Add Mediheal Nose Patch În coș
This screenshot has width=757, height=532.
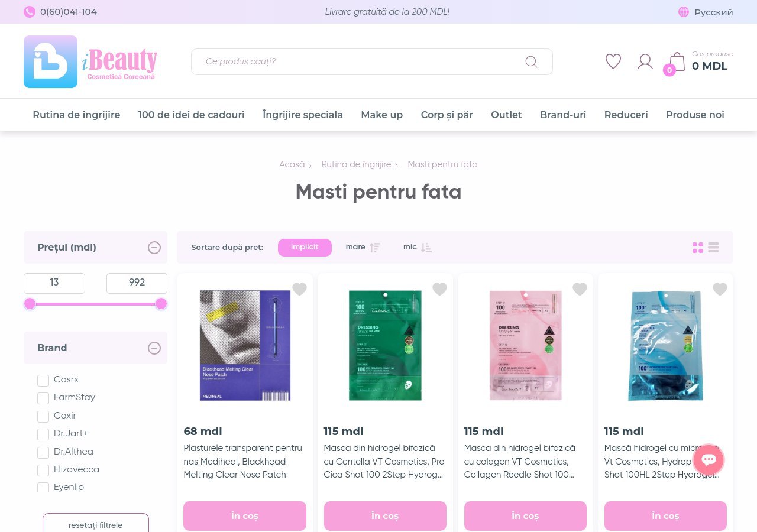tap(245, 516)
